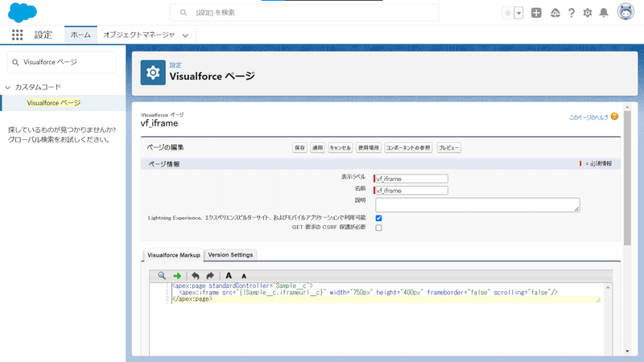The width and height of the screenshot is (644, 362).
Task: Enable GET 要求の CSRF 保護 checkbox
Action: 378,228
